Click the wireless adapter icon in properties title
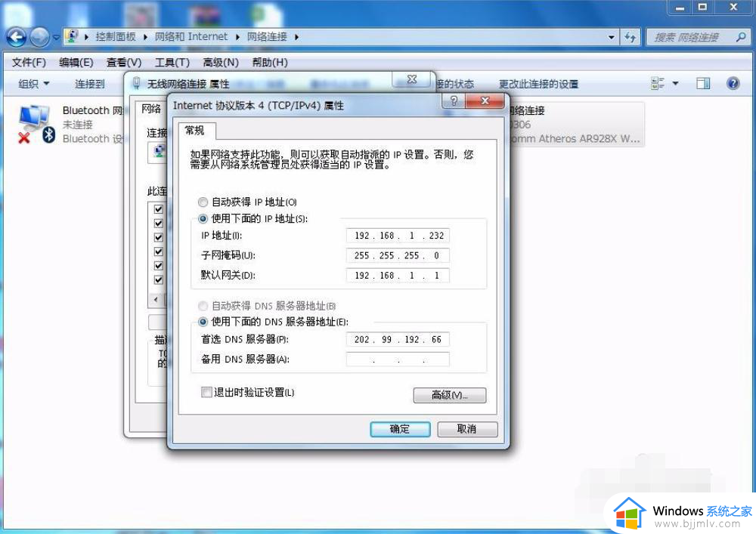Viewport: 756px width, 534px height. [137, 83]
